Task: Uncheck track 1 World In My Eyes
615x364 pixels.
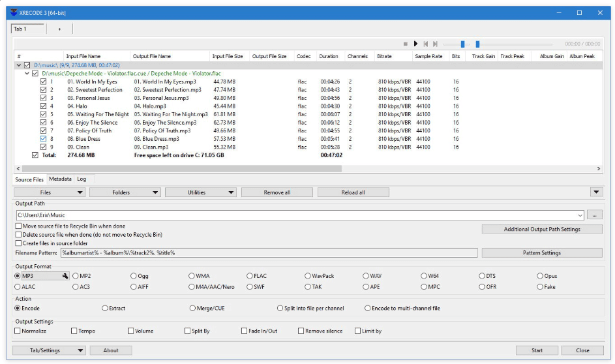Action: click(x=44, y=82)
